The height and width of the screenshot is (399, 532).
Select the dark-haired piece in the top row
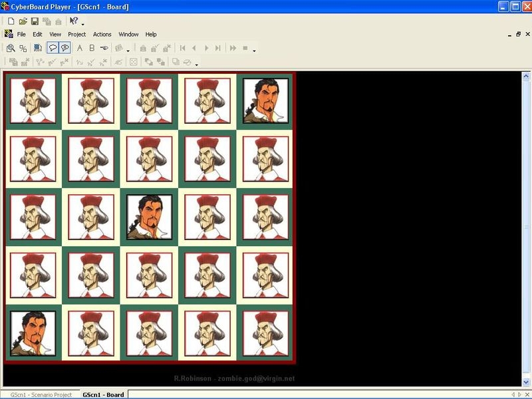[265, 100]
